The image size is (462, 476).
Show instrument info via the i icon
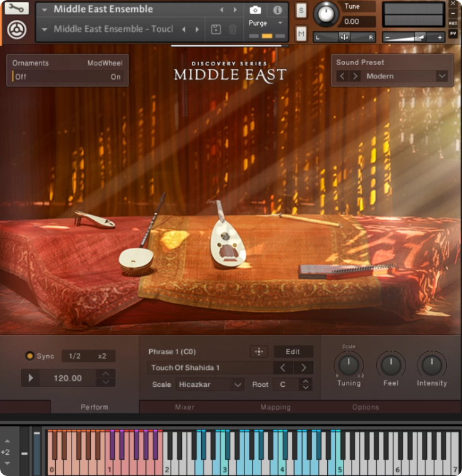(x=277, y=10)
